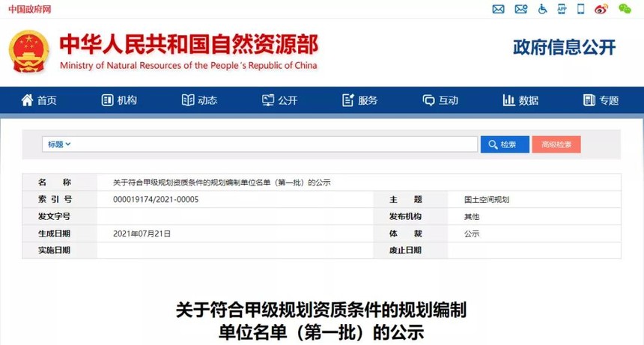This screenshot has height=345, width=644.
Task: Click the 发文字号 label cell
Action: 60,216
